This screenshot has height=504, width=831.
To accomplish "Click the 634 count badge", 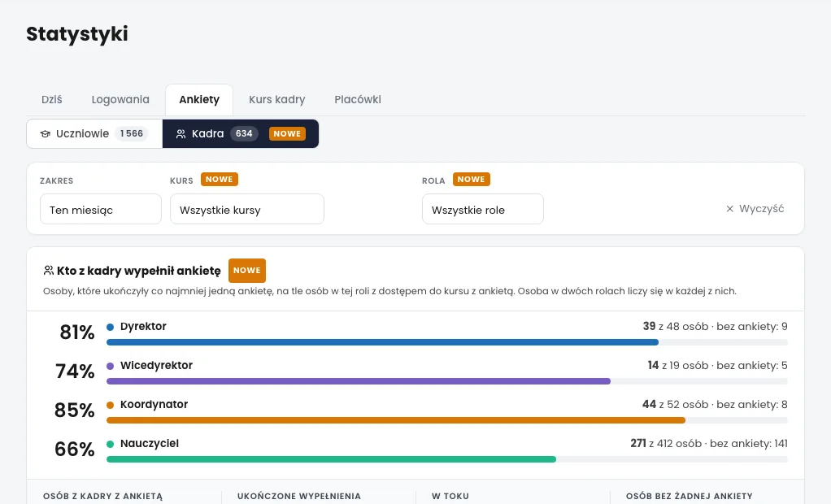I will (244, 133).
